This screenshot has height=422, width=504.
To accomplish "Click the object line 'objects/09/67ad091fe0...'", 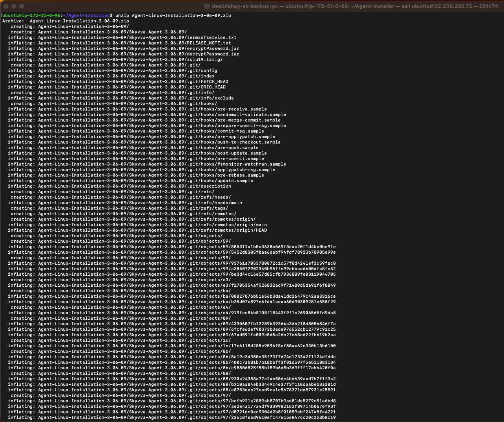I will (172, 335).
